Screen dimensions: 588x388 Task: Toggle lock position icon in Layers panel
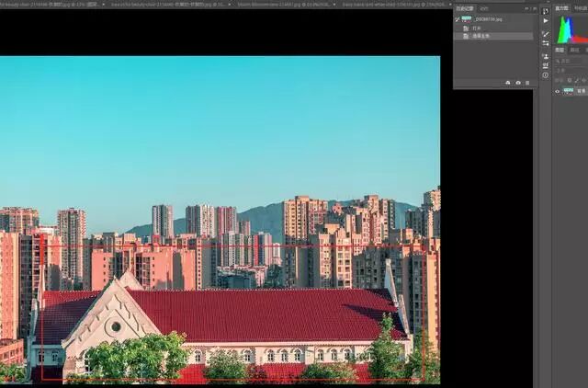[584, 80]
